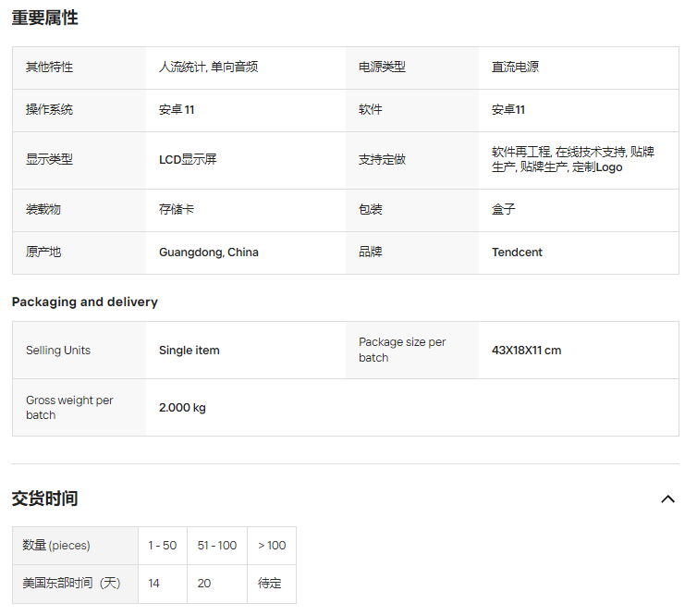
Task: Collapse the 交货时间 section chevron
Action: [667, 499]
